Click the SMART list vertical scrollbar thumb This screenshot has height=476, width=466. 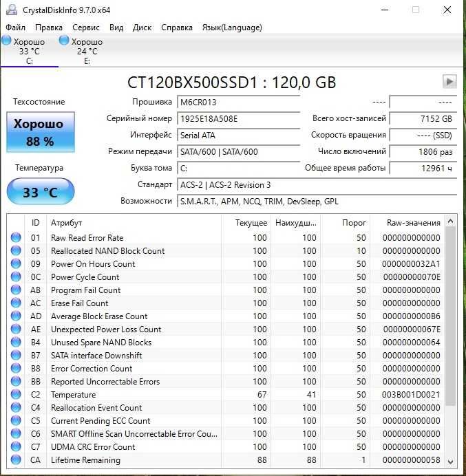450,316
